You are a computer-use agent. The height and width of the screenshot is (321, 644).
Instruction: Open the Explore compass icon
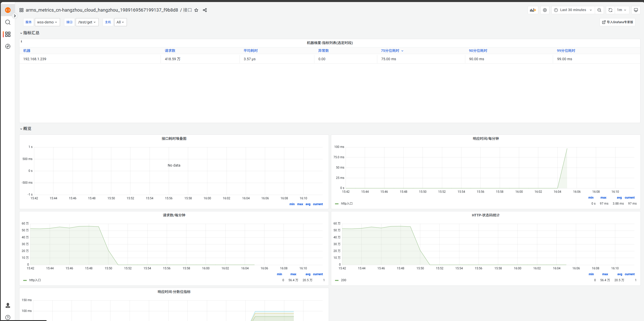[x=8, y=46]
